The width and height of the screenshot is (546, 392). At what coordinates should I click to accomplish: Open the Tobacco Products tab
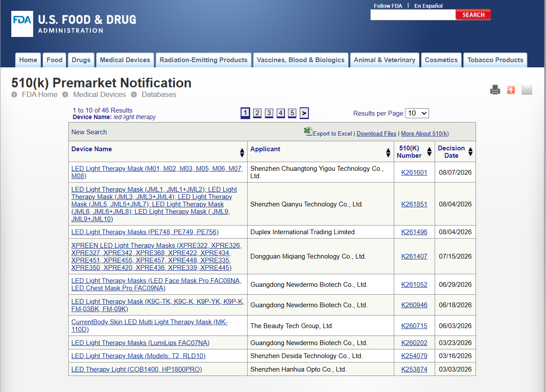[x=495, y=60]
